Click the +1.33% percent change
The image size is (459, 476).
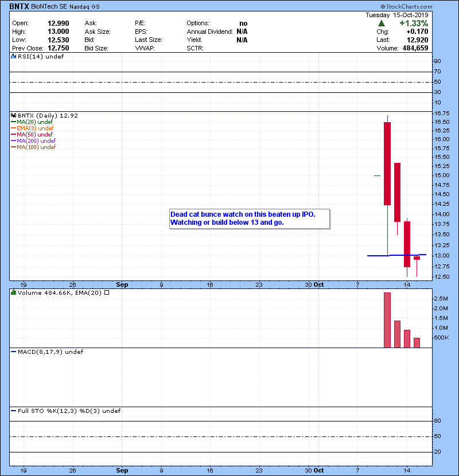(414, 24)
